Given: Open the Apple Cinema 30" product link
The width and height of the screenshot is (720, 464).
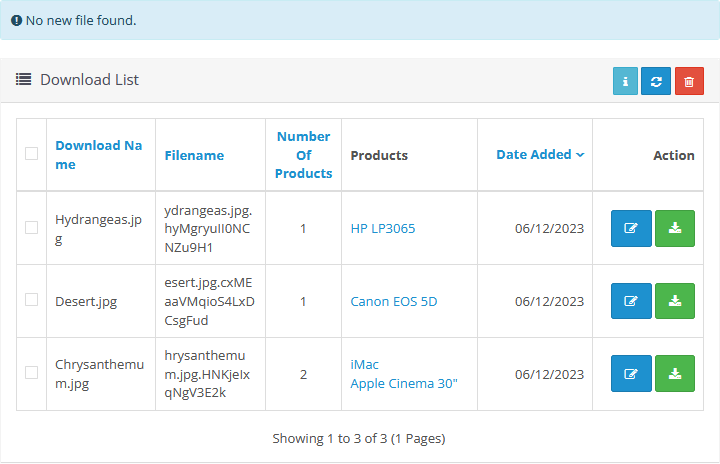Looking at the screenshot, I should pos(404,383).
